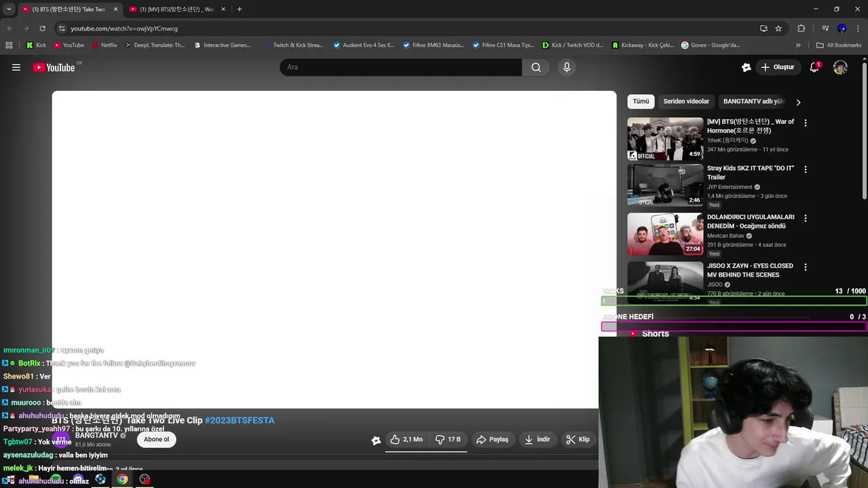The width and height of the screenshot is (868, 488).
Task: Open the Kick bookmark
Action: click(37, 45)
